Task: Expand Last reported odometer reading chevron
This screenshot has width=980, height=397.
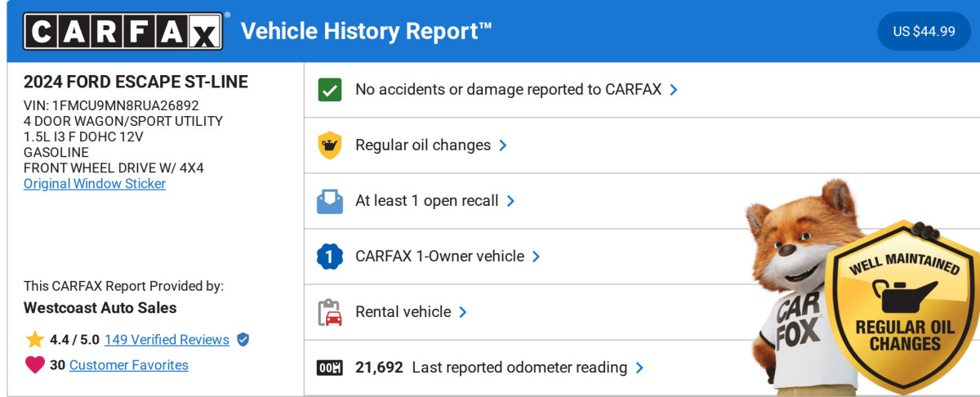Action: [x=639, y=368]
